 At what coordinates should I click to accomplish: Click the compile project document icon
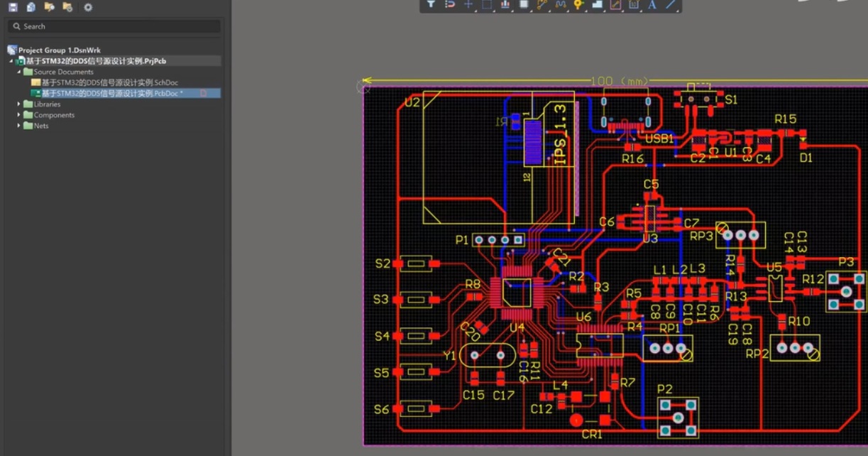click(31, 7)
